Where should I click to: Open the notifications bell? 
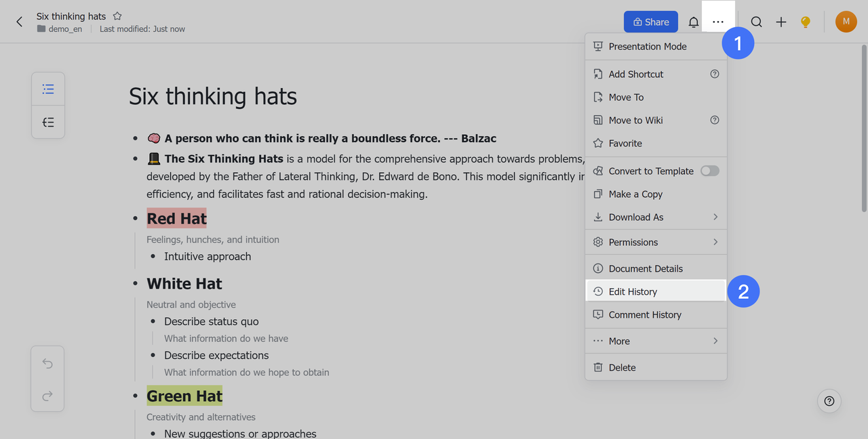point(693,22)
